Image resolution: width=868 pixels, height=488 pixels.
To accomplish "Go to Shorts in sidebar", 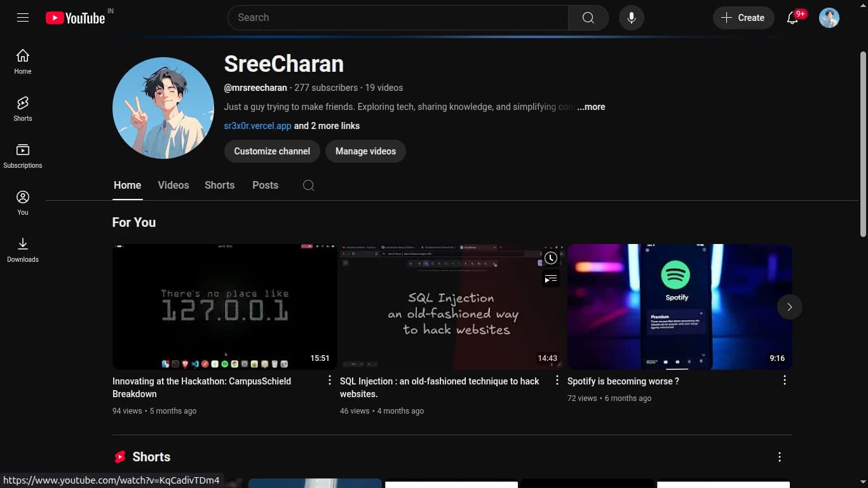I will pyautogui.click(x=23, y=109).
